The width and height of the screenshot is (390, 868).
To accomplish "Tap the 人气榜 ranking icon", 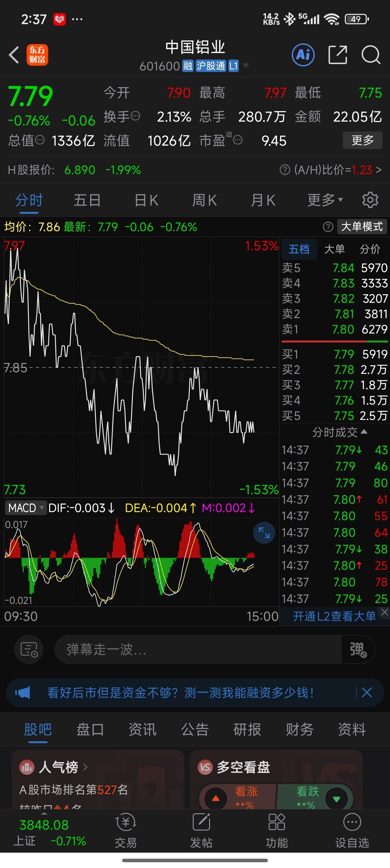I will pos(27,767).
